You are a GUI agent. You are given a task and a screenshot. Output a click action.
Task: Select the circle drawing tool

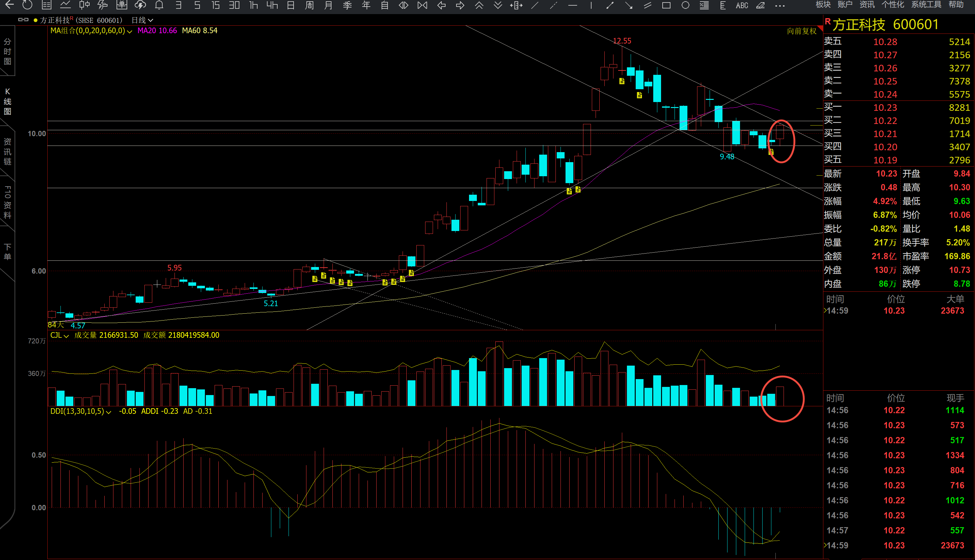pyautogui.click(x=685, y=5)
